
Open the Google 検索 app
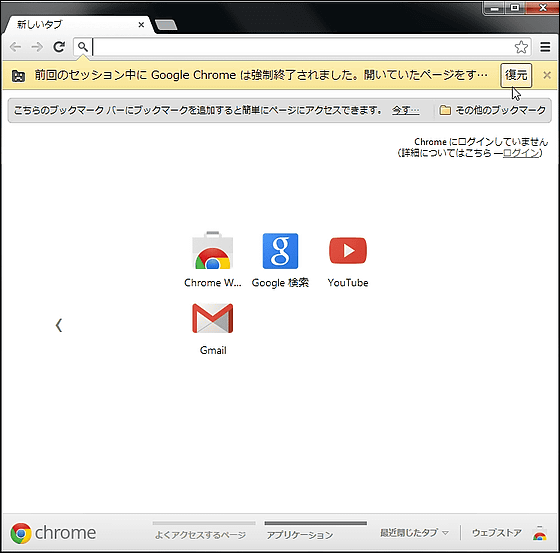280,260
